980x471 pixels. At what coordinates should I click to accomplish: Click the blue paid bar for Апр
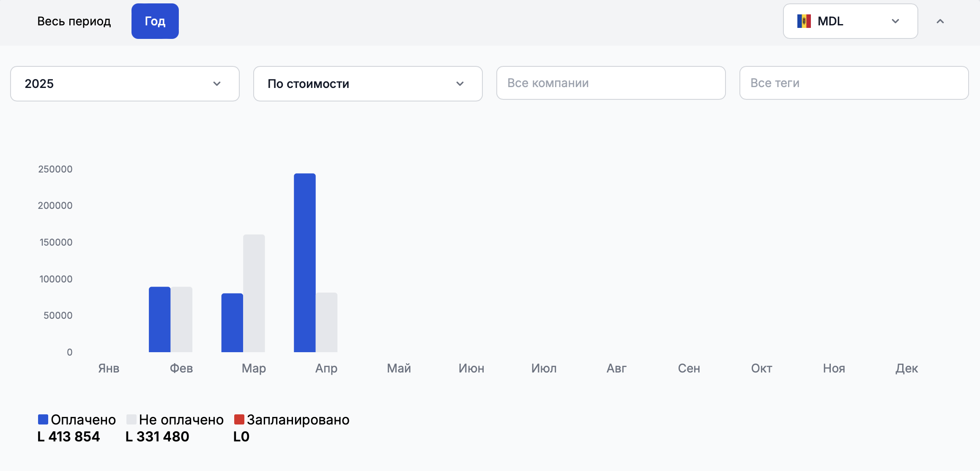(305, 263)
